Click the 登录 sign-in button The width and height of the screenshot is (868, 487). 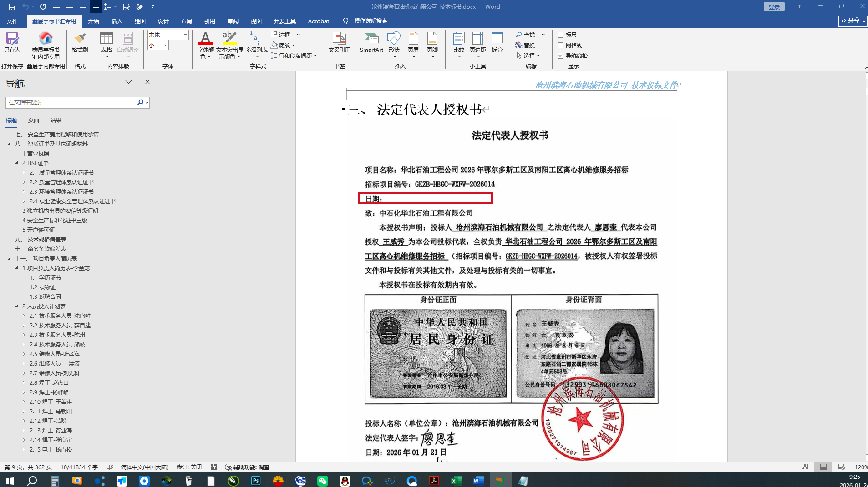point(774,7)
